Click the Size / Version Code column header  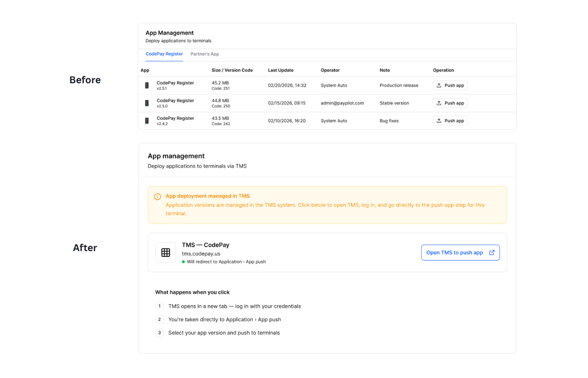point(232,70)
